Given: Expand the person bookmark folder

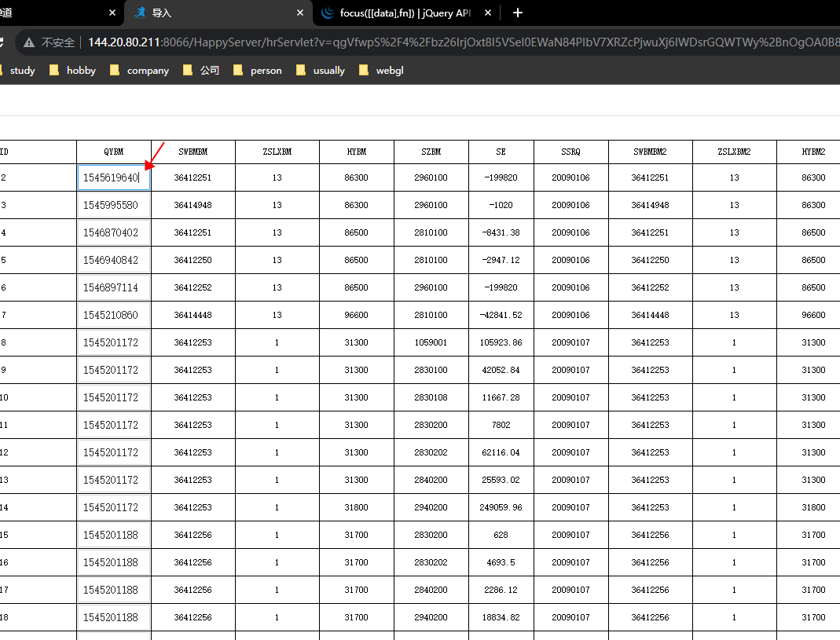Looking at the screenshot, I should click(x=258, y=71).
